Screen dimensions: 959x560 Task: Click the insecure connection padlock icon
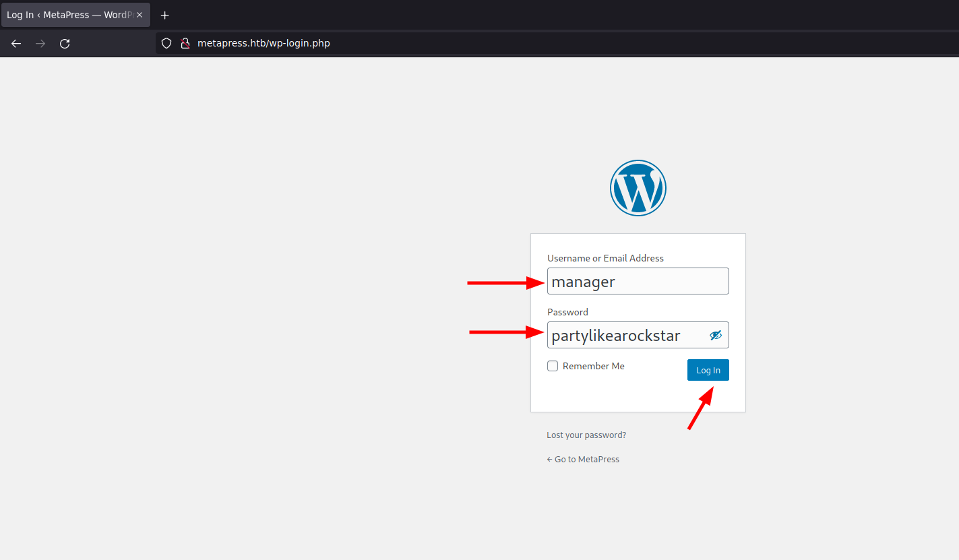pos(185,44)
